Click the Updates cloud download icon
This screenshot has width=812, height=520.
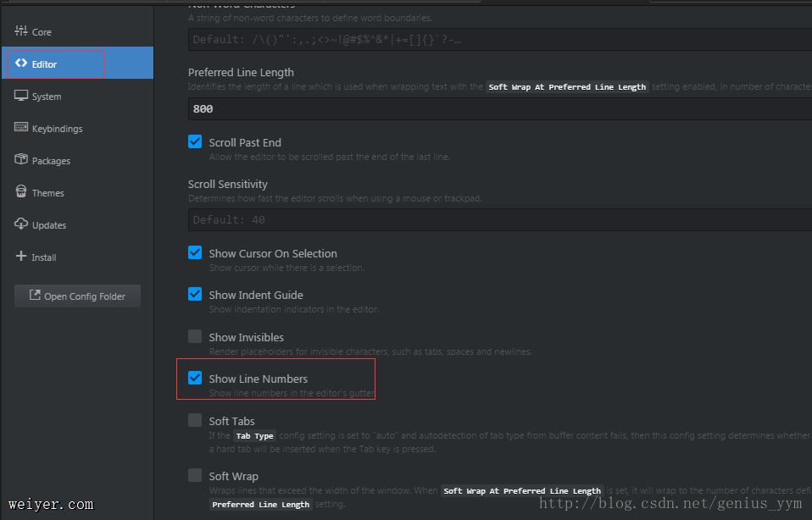21,224
